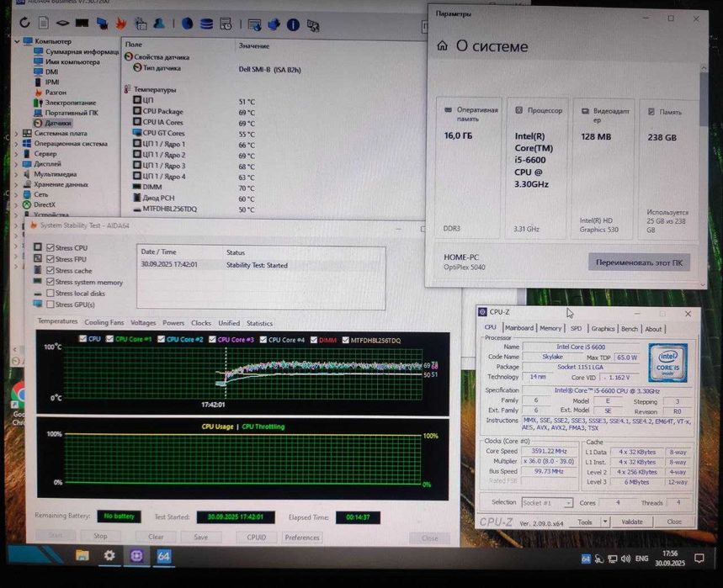Expand the Мультимедиа tree node
Viewport: 723px width, 588px height.
click(x=17, y=174)
